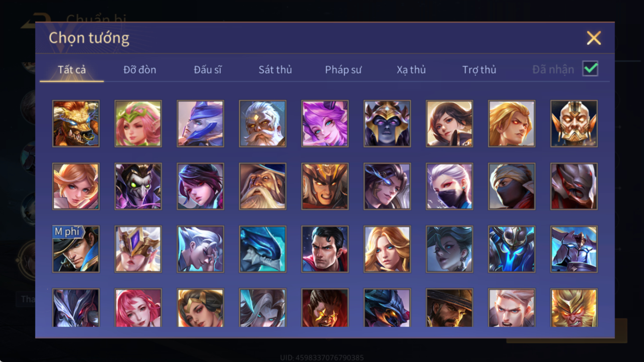Choose the white-bearded old man with forehead gem
The height and width of the screenshot is (362, 644).
(x=263, y=123)
